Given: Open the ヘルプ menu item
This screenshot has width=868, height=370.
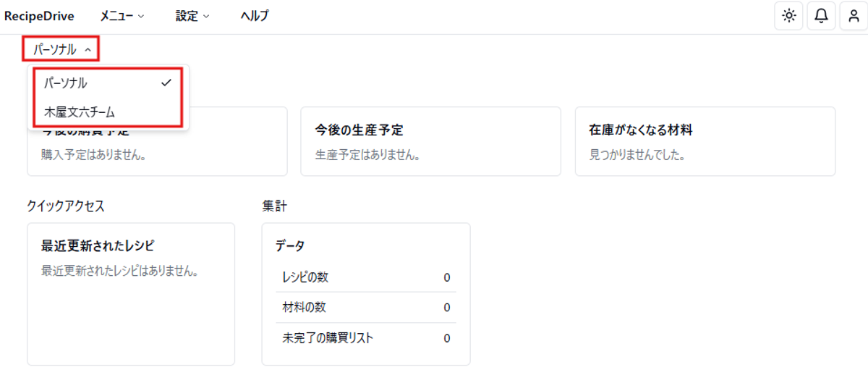Looking at the screenshot, I should pos(255,16).
